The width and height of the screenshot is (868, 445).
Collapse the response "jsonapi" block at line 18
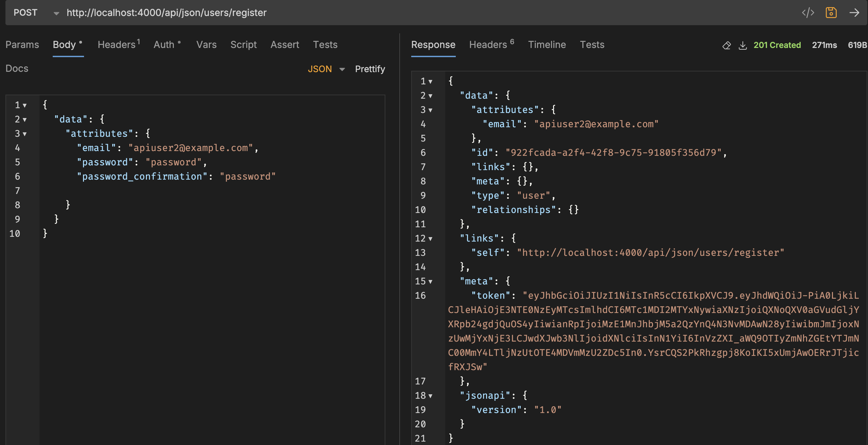pyautogui.click(x=431, y=396)
